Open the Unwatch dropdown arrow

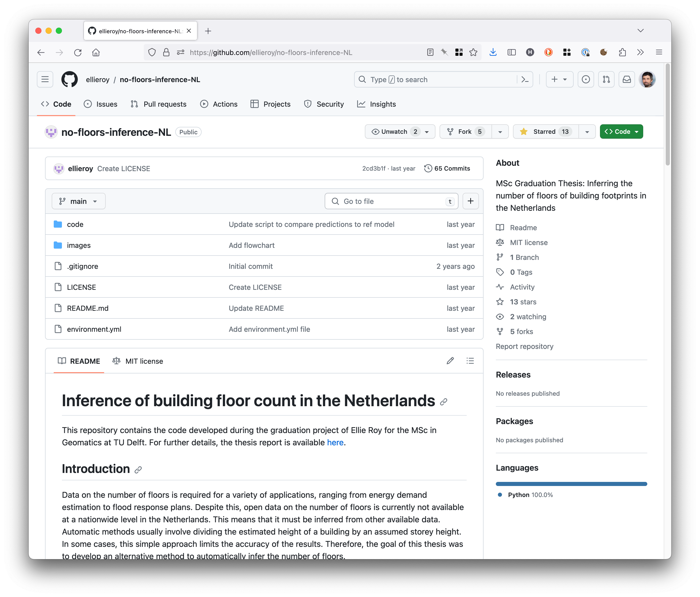pos(427,132)
